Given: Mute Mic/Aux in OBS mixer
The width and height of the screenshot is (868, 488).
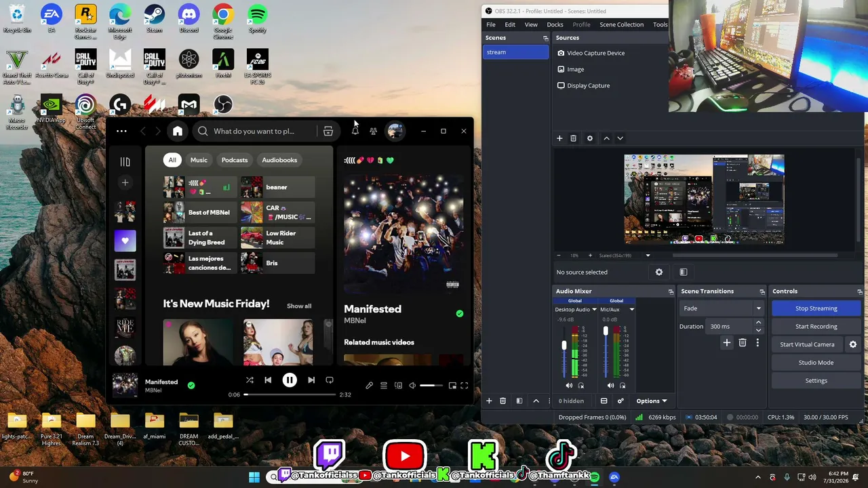Looking at the screenshot, I should (611, 386).
